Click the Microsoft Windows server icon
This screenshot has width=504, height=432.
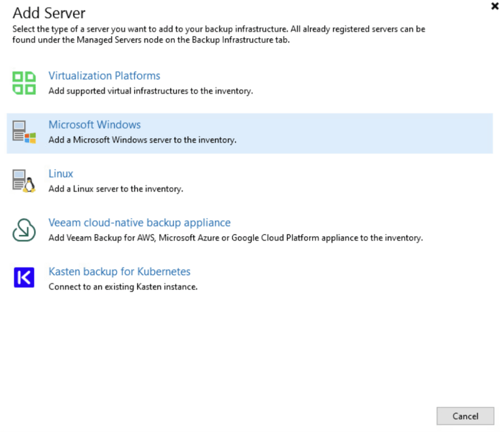pyautogui.click(x=24, y=132)
